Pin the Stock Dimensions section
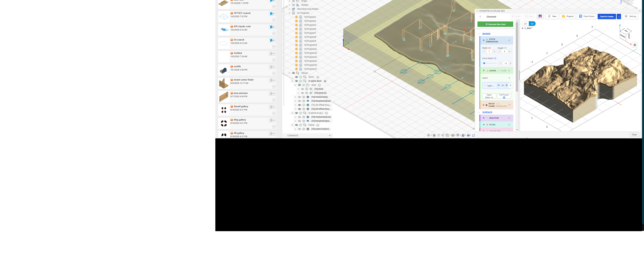 509,40
